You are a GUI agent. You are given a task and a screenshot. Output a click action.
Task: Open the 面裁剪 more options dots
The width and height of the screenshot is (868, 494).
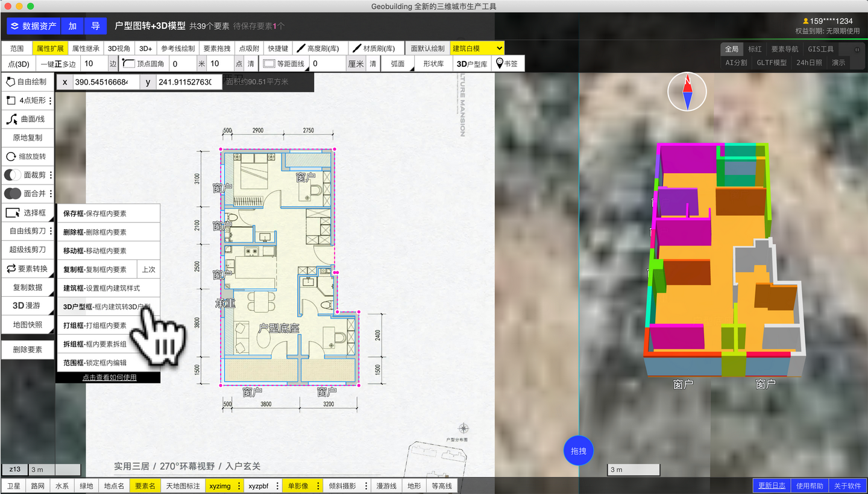tap(51, 175)
